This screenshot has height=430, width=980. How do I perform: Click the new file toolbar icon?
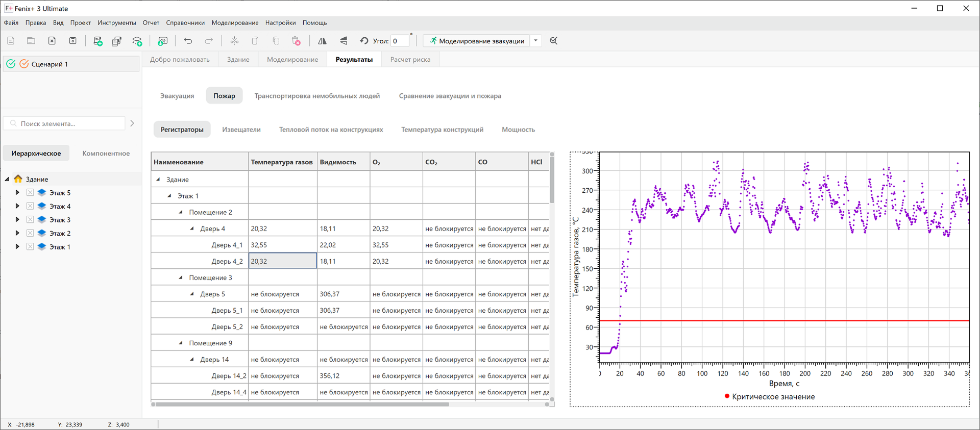(11, 41)
